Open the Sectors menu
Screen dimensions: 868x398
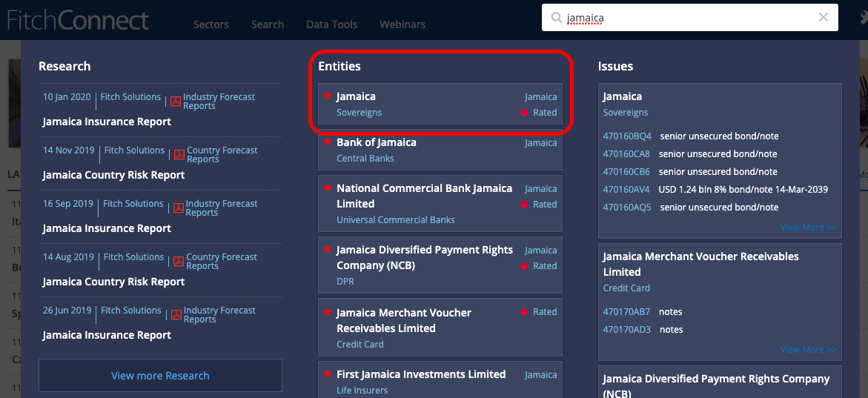pyautogui.click(x=211, y=24)
